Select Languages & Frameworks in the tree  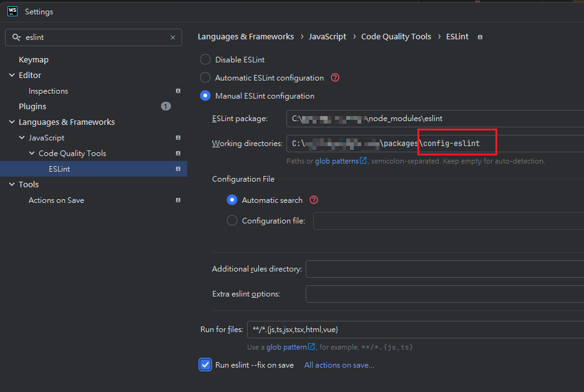(x=67, y=122)
